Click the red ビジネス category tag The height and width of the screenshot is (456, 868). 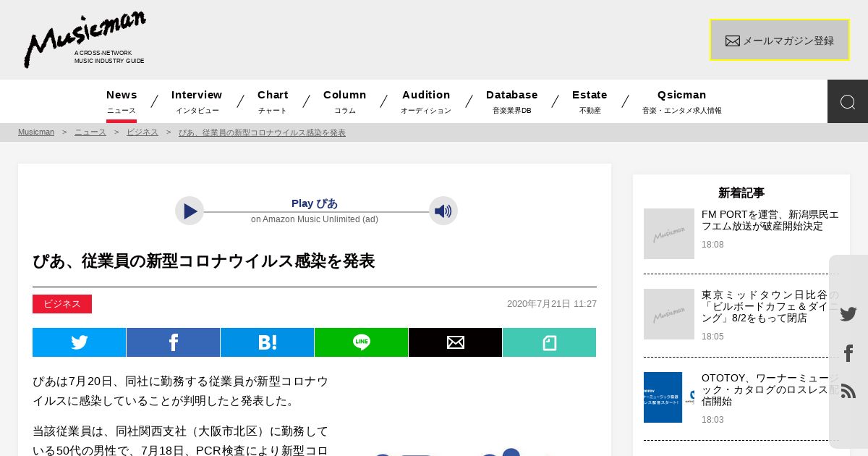(x=62, y=304)
